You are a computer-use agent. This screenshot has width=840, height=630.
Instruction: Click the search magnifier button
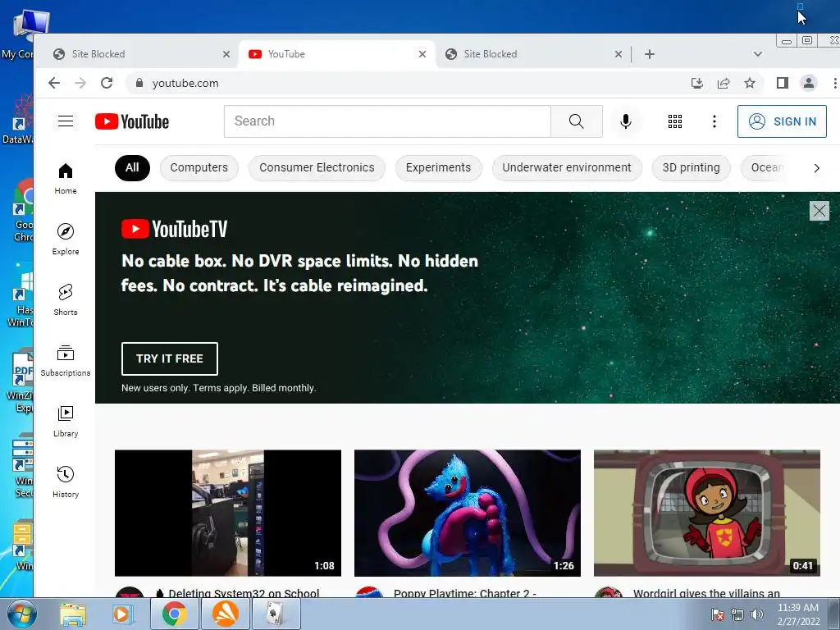click(x=577, y=121)
